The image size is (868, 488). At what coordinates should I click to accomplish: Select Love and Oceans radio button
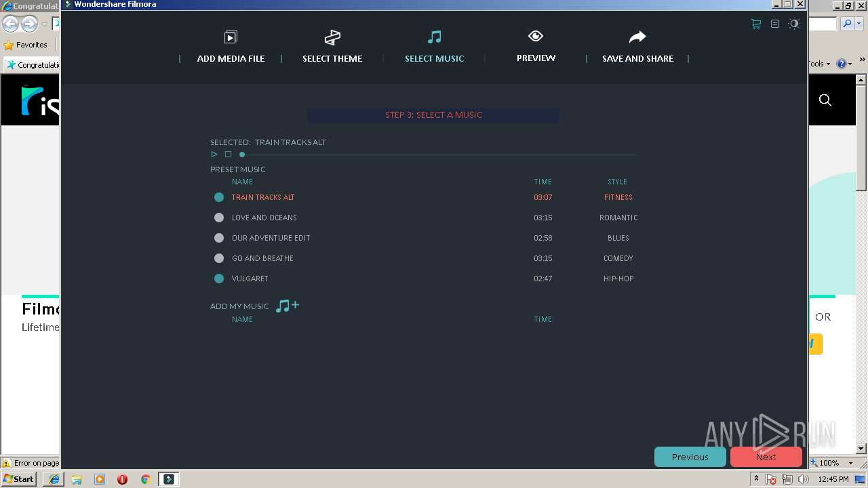219,218
